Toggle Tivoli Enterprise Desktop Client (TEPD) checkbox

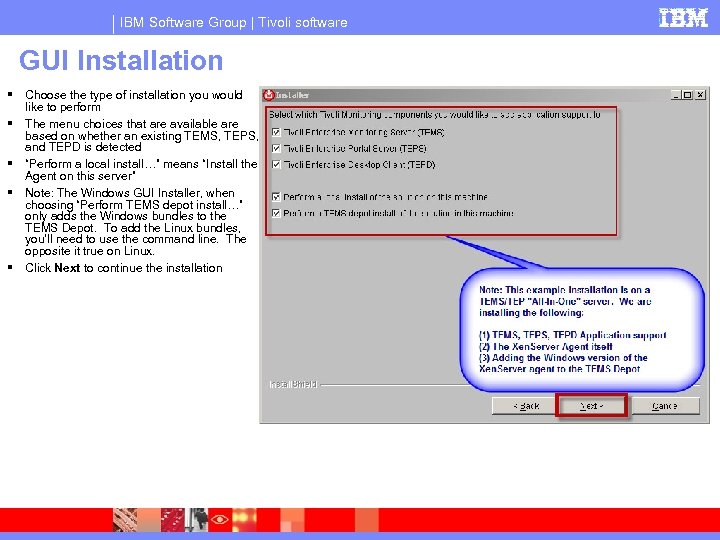tap(276, 164)
